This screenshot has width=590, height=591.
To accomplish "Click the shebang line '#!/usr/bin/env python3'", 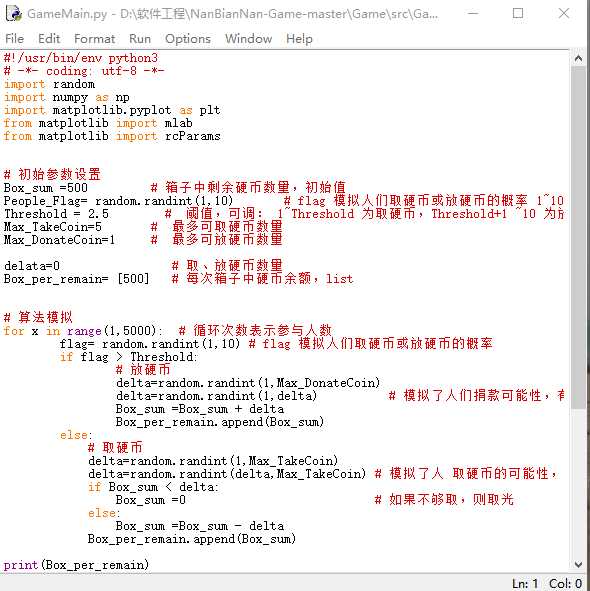I will pos(81,58).
